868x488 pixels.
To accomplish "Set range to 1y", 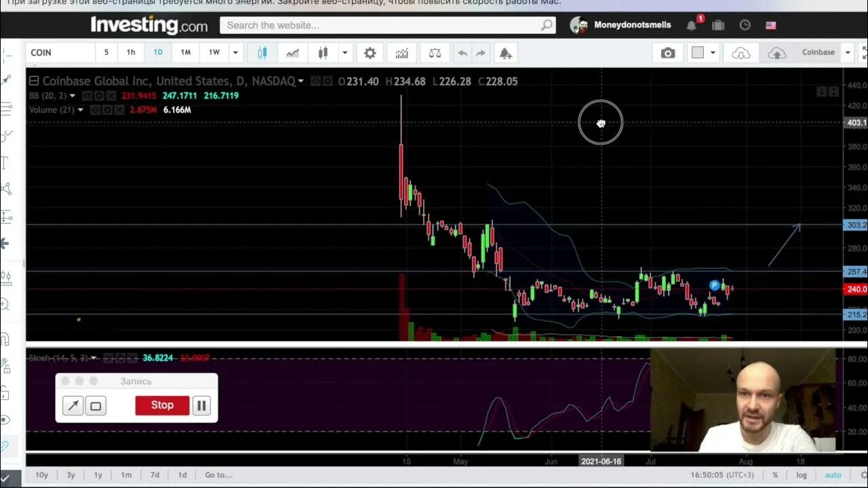I will click(x=98, y=475).
